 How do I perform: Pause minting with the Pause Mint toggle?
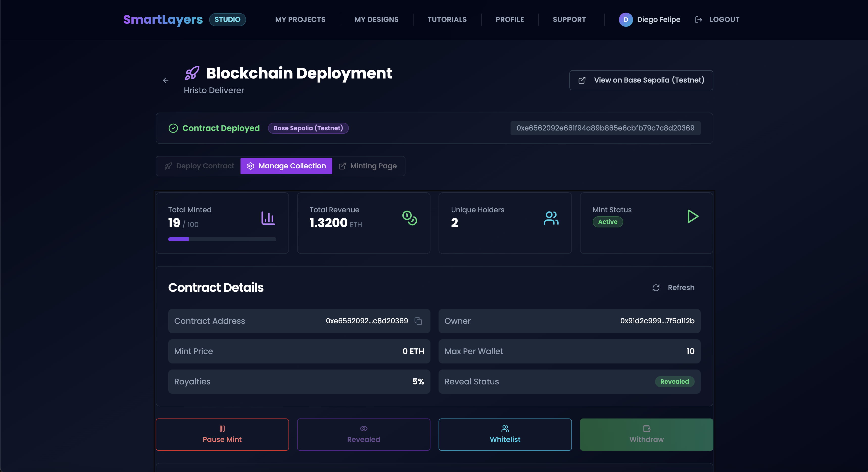[222, 434]
